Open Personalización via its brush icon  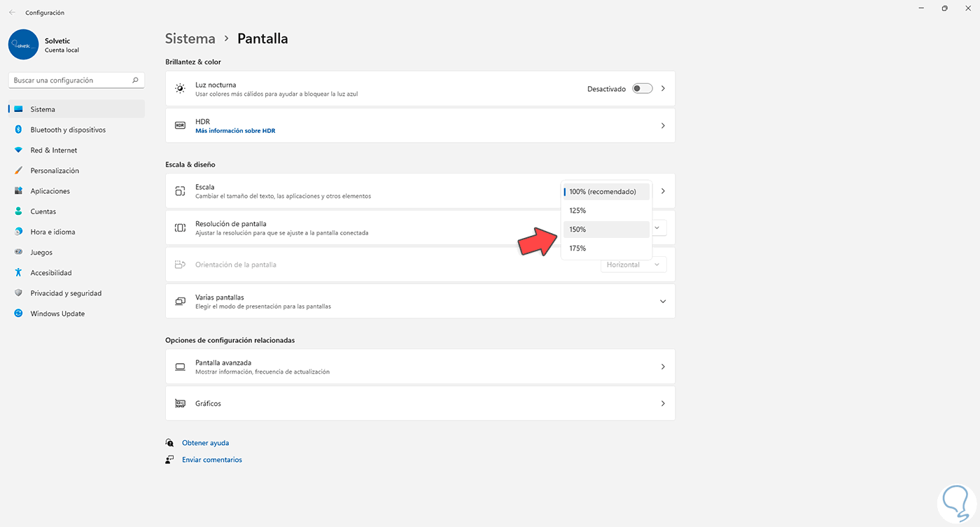(18, 171)
